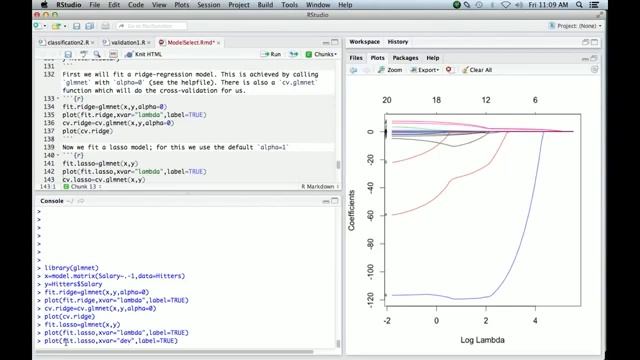
Task: Run the current line with Run button
Action: [x=272, y=54]
